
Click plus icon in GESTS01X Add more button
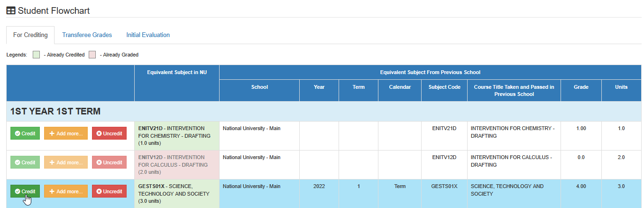pos(52,191)
